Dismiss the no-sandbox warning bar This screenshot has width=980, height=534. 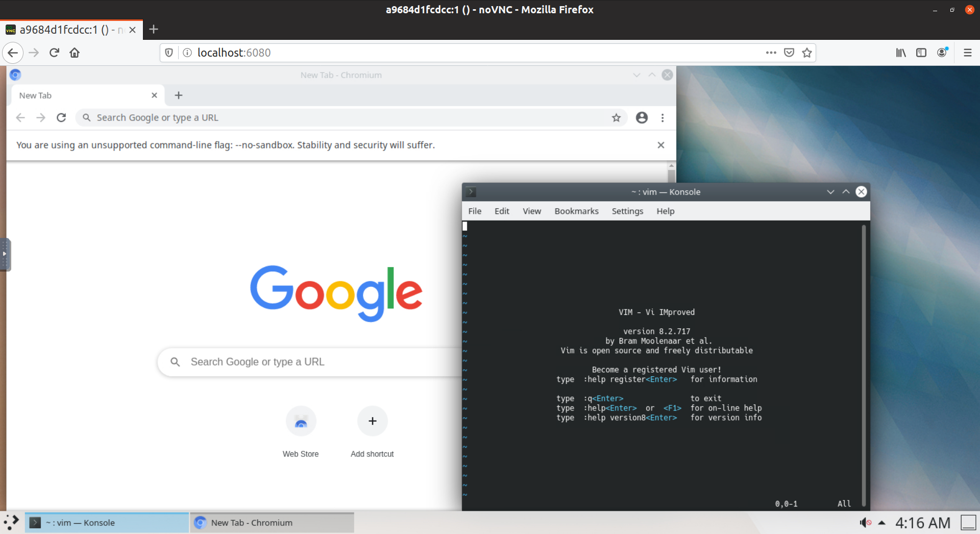[661, 145]
